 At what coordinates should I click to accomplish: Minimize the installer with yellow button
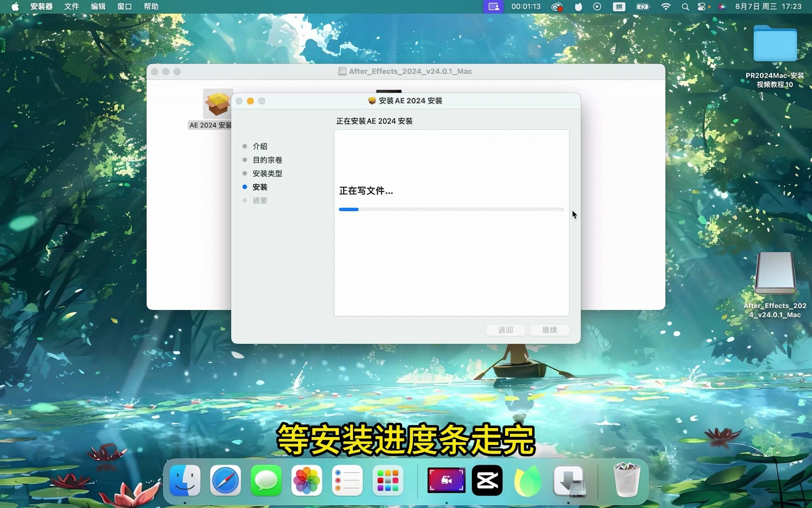(250, 101)
